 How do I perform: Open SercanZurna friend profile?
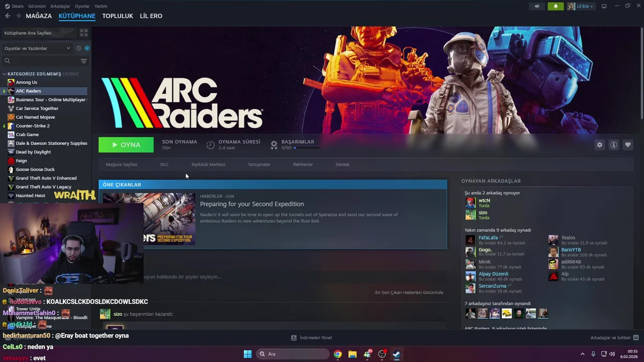pyautogui.click(x=493, y=286)
